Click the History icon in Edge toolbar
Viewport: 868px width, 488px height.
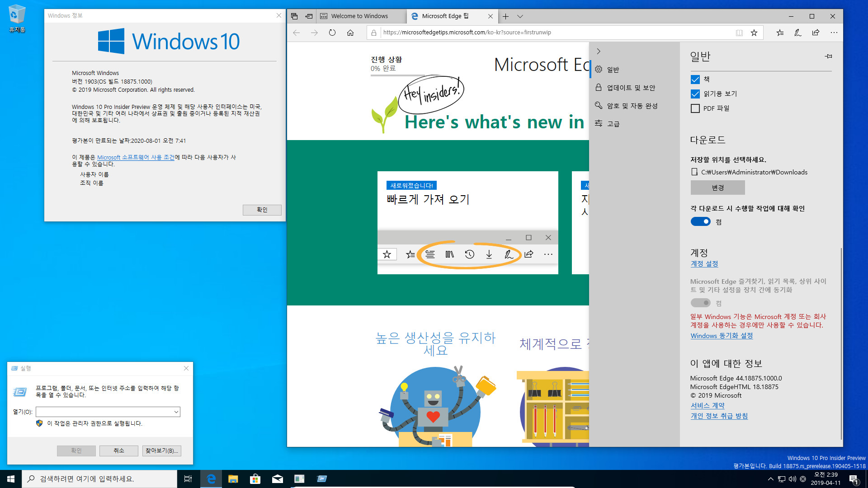[x=470, y=254]
